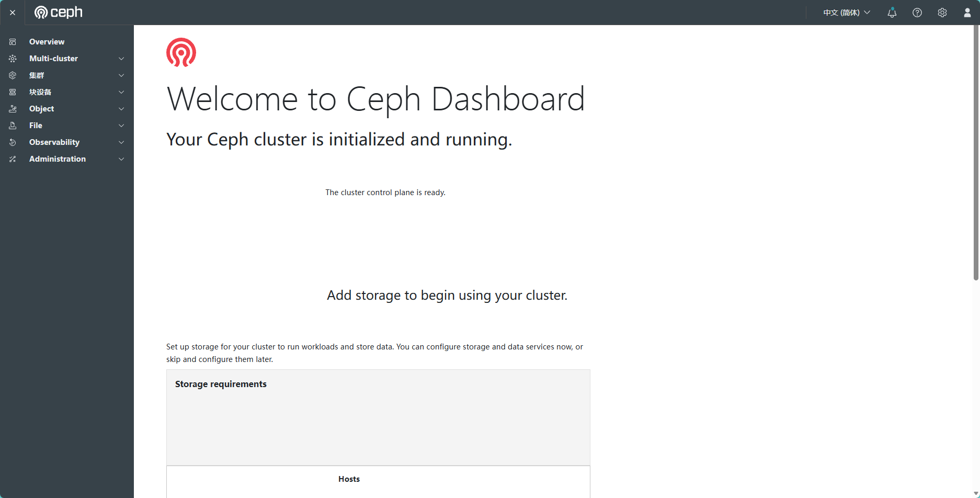Click the 集群 sidebar icon
The image size is (980, 498).
tap(13, 75)
